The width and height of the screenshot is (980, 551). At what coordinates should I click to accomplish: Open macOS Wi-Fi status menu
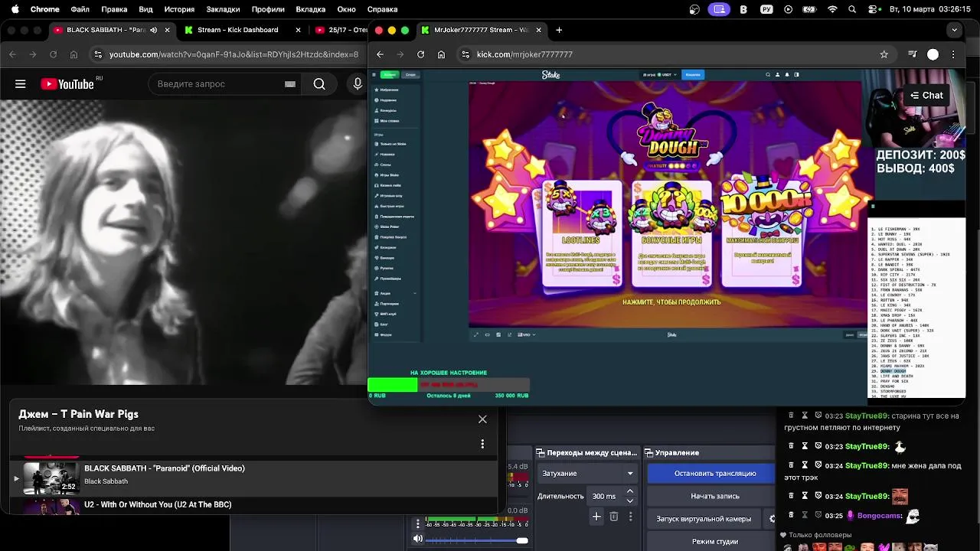pyautogui.click(x=832, y=9)
